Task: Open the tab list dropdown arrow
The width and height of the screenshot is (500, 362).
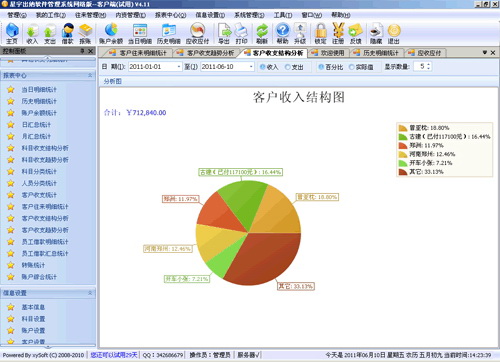Action: [x=485, y=53]
